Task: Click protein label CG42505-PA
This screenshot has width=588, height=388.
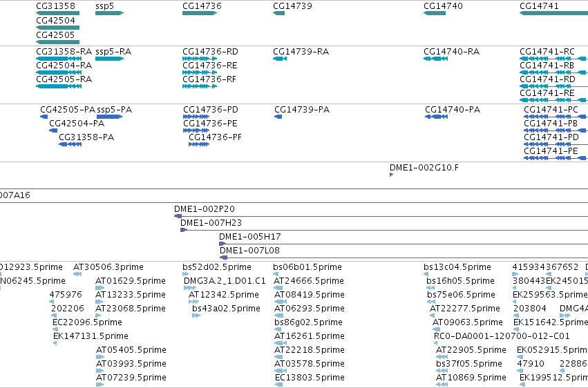Action: (x=68, y=110)
